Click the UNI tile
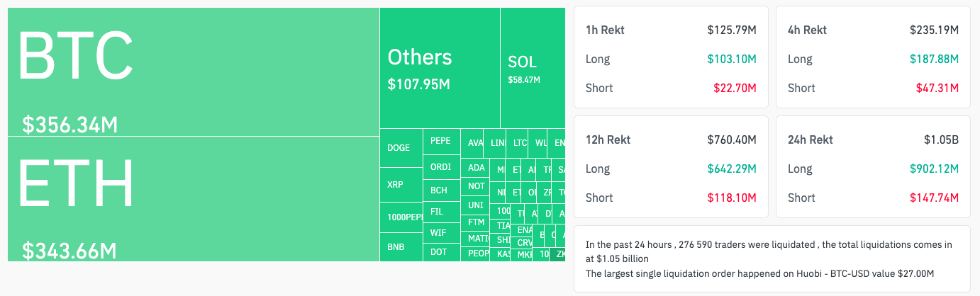 click(476, 205)
